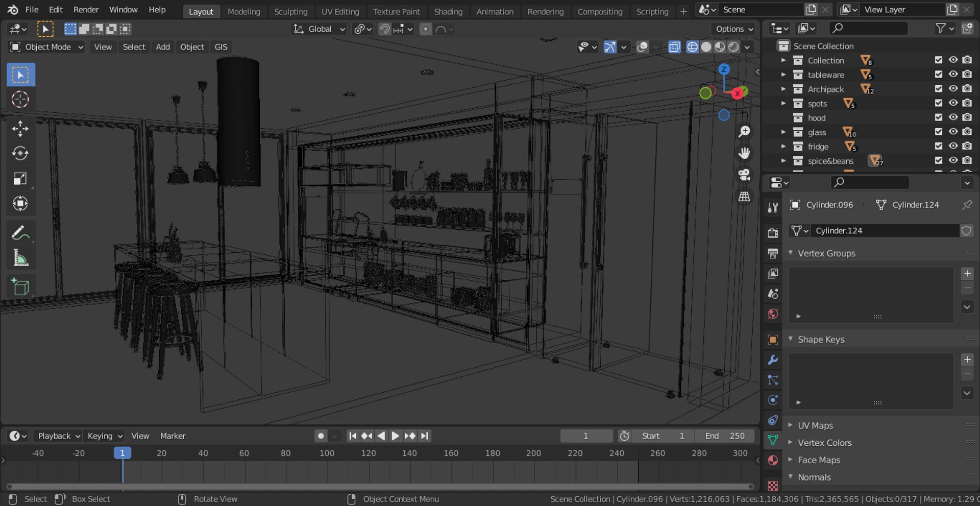980x506 pixels.
Task: Hide the spice&beans collection eye icon
Action: click(x=953, y=160)
